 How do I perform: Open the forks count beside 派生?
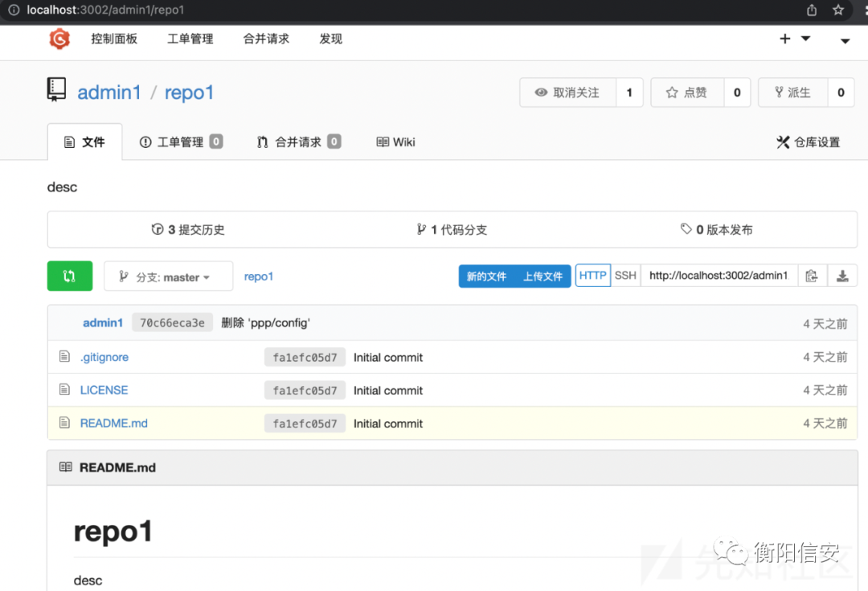point(841,92)
